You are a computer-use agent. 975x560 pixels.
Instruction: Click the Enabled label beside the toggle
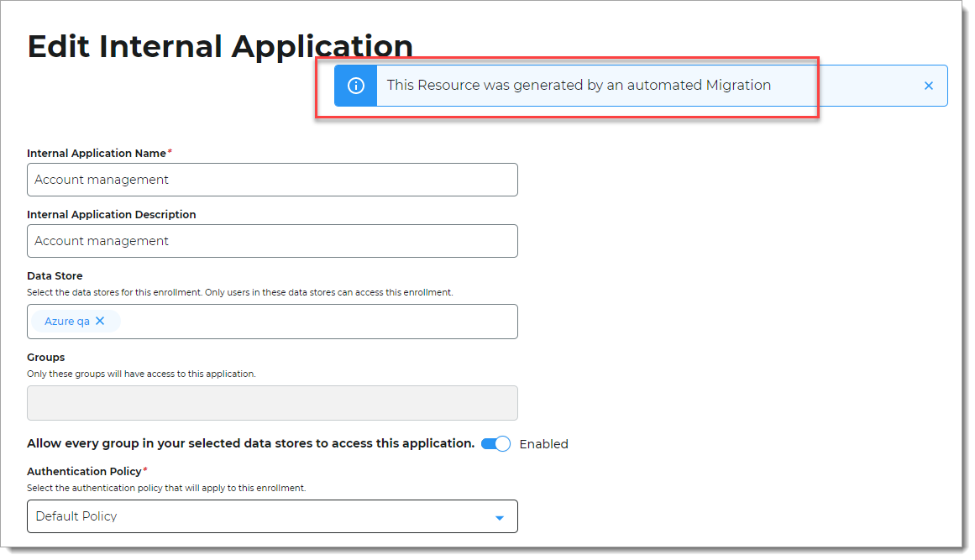pos(543,443)
